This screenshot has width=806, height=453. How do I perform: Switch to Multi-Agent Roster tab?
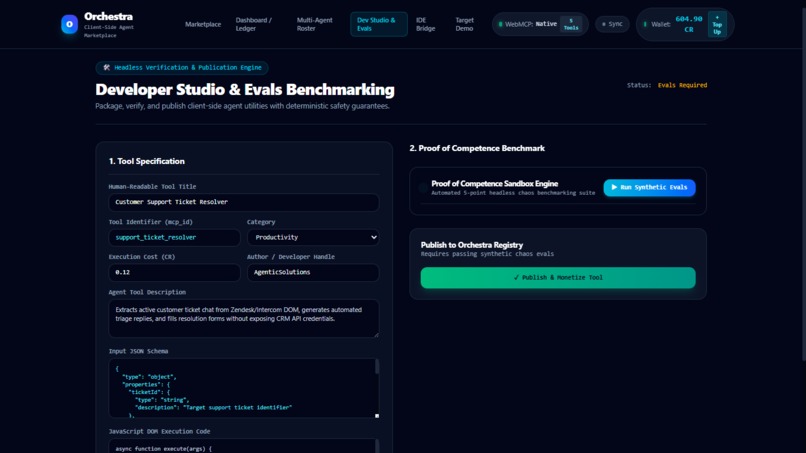click(x=315, y=24)
